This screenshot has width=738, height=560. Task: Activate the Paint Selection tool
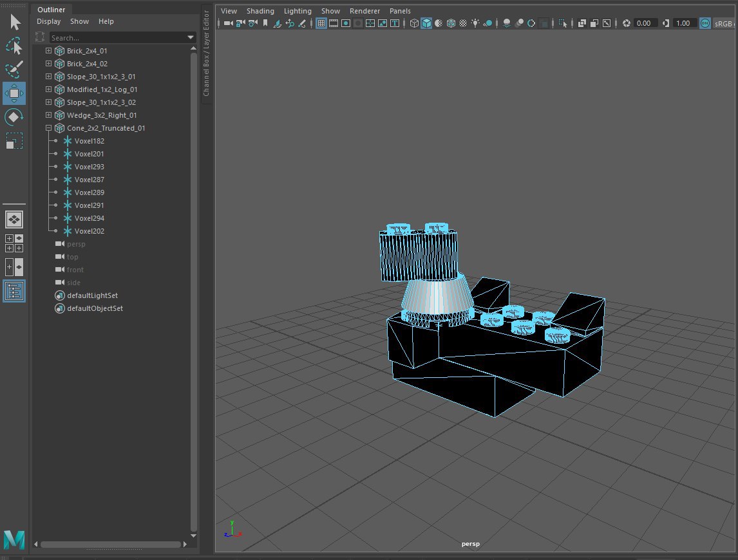15,70
